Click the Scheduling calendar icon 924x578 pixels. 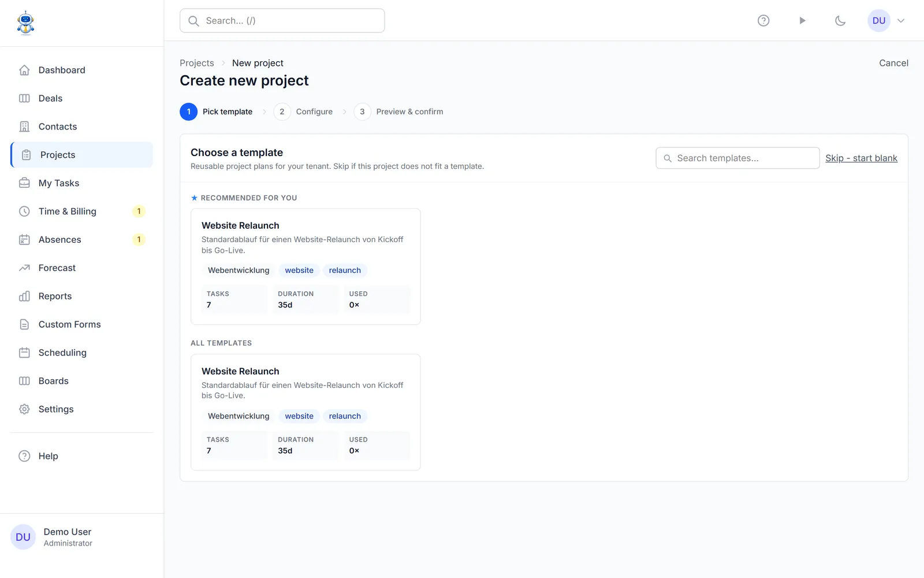pyautogui.click(x=24, y=353)
